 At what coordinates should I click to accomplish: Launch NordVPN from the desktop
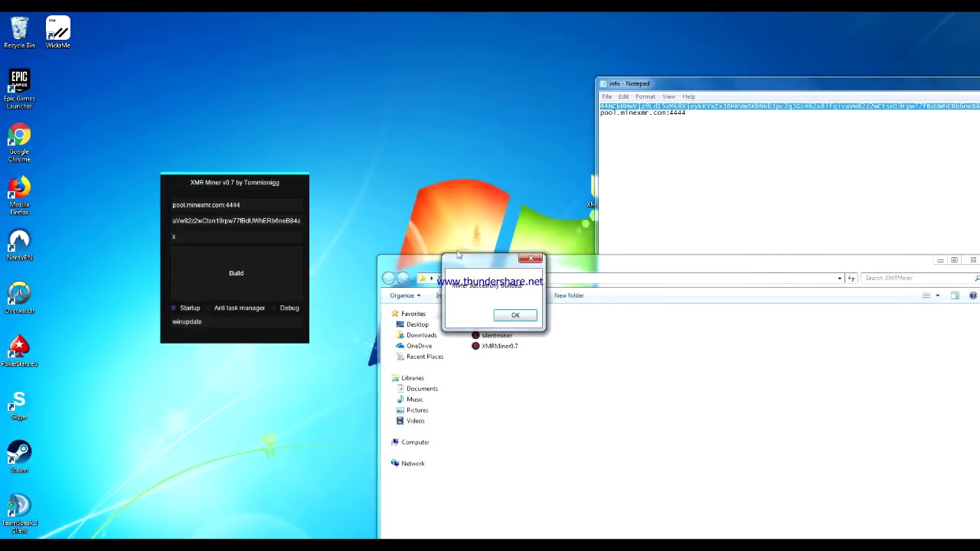click(19, 245)
